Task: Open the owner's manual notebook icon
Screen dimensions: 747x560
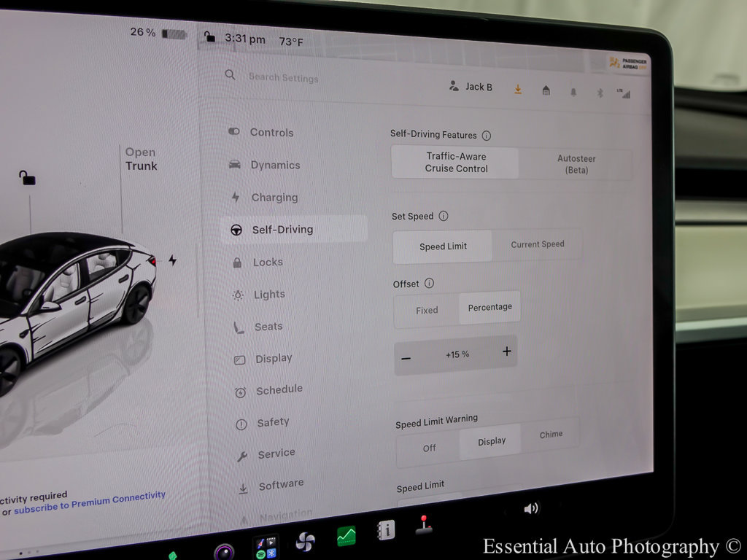Action: pyautogui.click(x=386, y=529)
